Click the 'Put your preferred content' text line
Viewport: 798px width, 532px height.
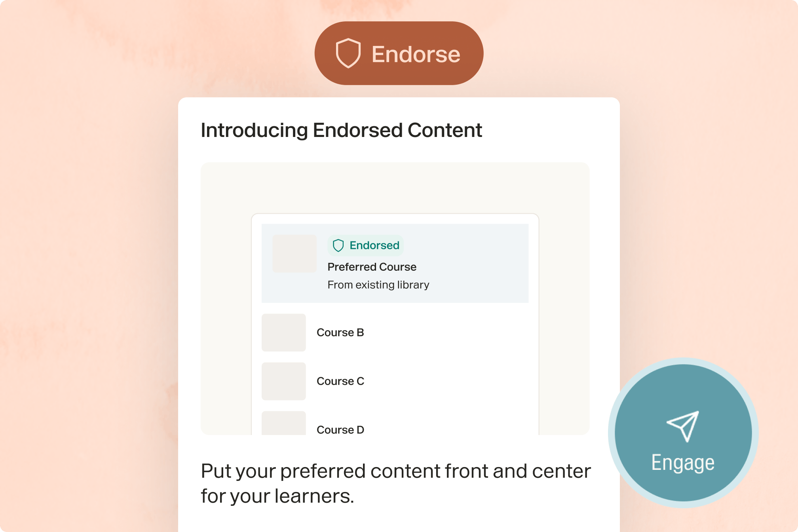(395, 471)
